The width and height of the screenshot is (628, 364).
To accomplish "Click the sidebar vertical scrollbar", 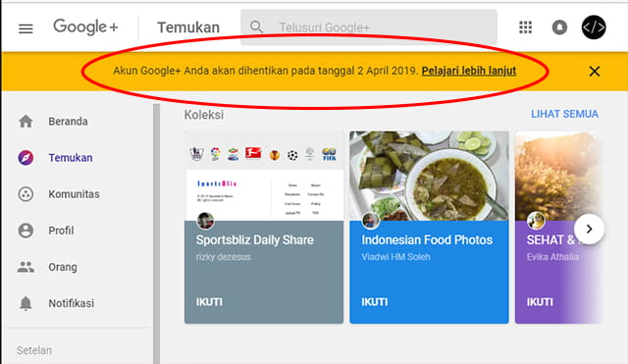I will tap(157, 234).
